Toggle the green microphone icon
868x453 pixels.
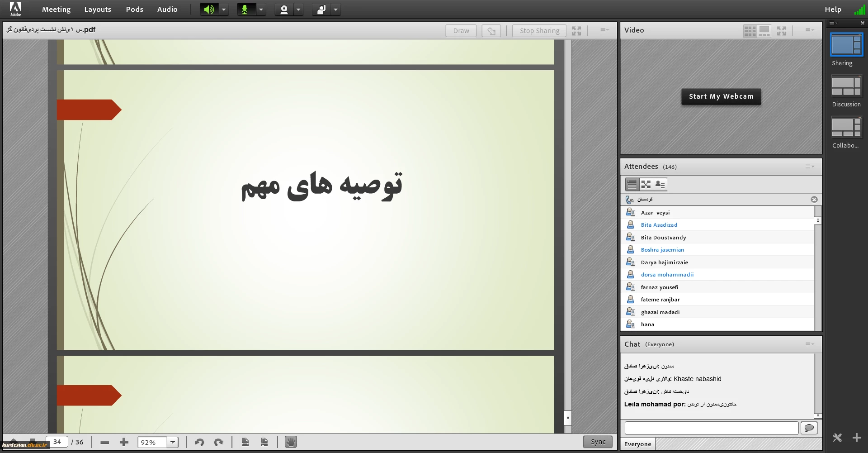click(245, 10)
